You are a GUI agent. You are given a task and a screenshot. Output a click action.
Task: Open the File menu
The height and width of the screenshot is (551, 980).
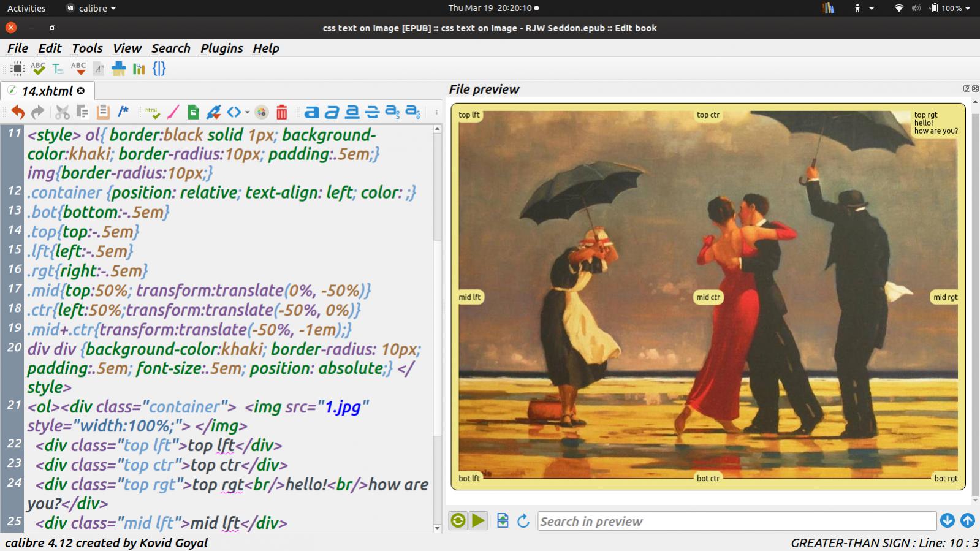tap(18, 48)
